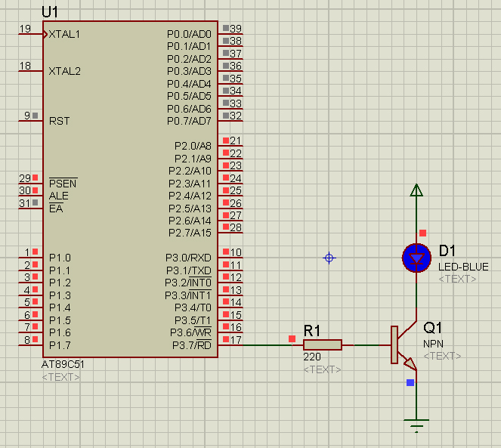
Task: Click the R1 reference label
Action: click(312, 331)
